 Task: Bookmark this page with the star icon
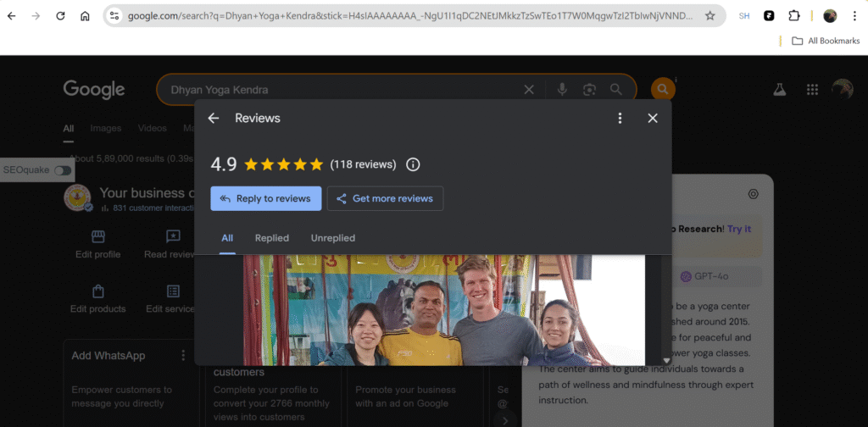tap(709, 16)
